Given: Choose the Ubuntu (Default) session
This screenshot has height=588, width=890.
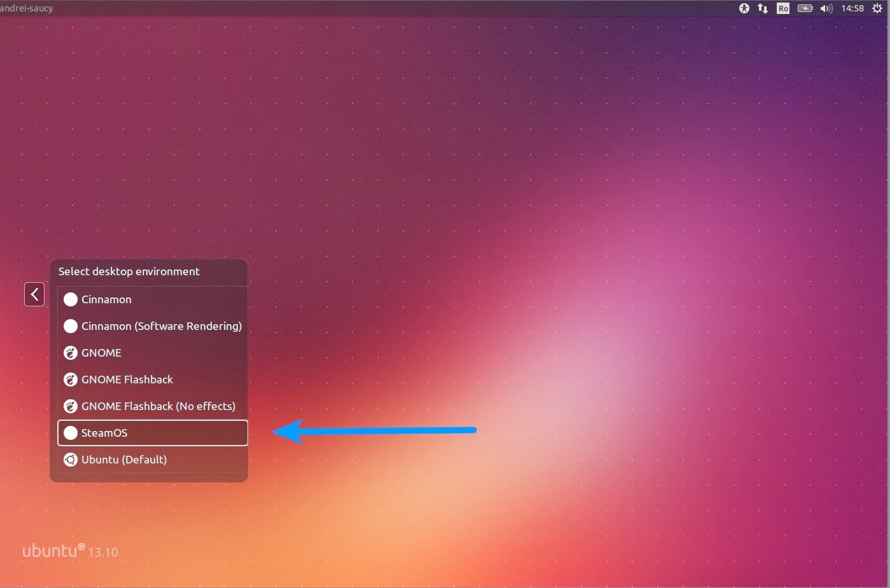Looking at the screenshot, I should coord(153,460).
